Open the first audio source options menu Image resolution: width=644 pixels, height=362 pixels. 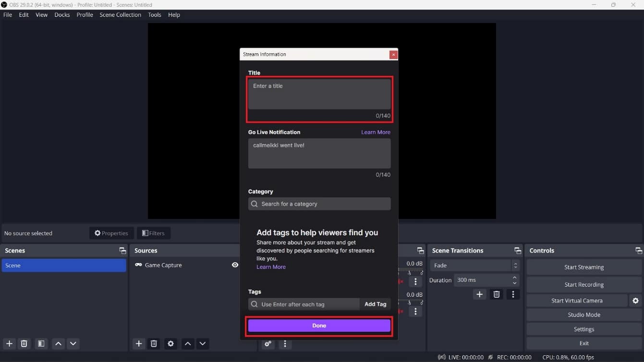point(415,282)
